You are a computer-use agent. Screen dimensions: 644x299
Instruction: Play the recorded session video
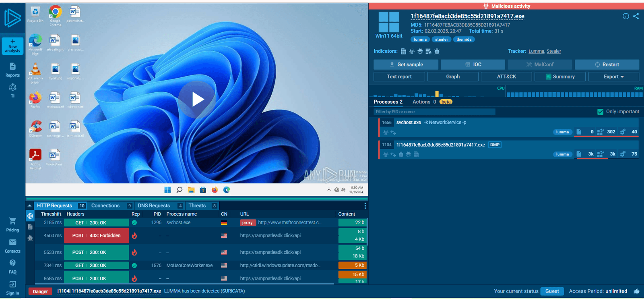tap(197, 99)
